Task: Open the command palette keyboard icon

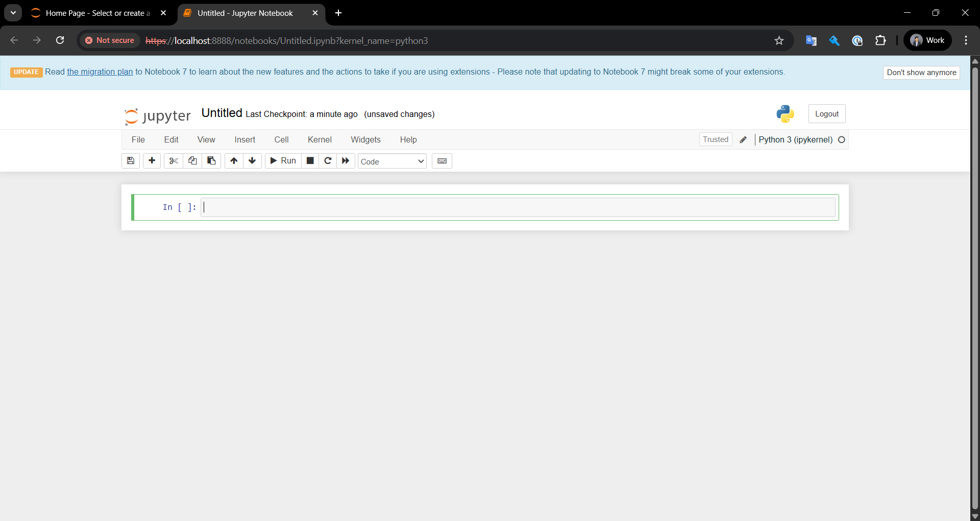Action: [x=442, y=161]
